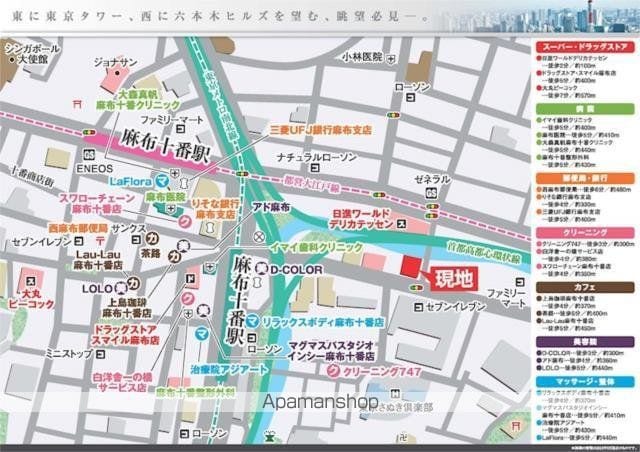Click the 都営大江戸線 subway line label

click(312, 185)
